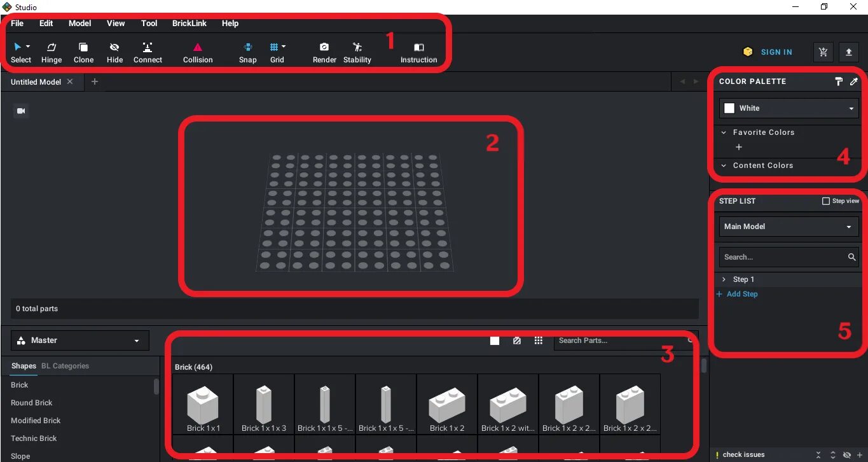Select the Brick 1 x 2 part thumbnail
The image size is (868, 462).
click(447, 404)
